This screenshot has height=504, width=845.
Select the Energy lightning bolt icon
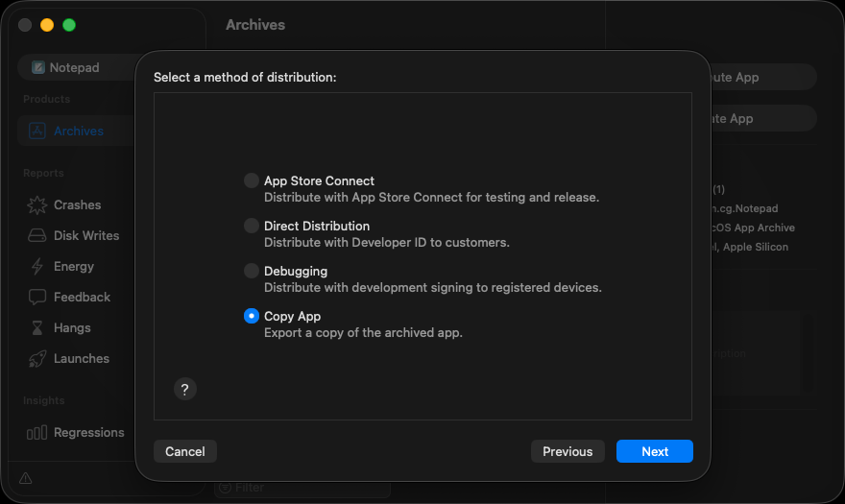(x=37, y=266)
